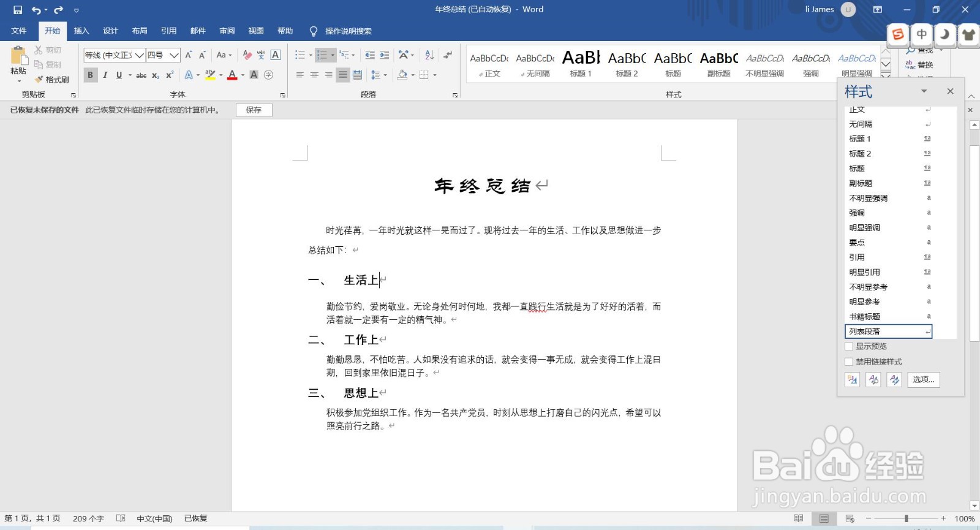Enable the 显示预览 checkbox
Viewport: 980px width, 530px height.
[849, 347]
